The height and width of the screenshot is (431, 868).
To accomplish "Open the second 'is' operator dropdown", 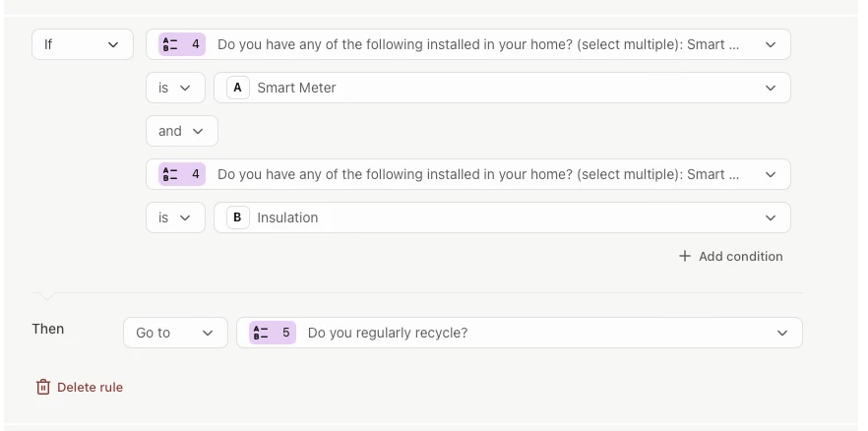I will (x=175, y=217).
